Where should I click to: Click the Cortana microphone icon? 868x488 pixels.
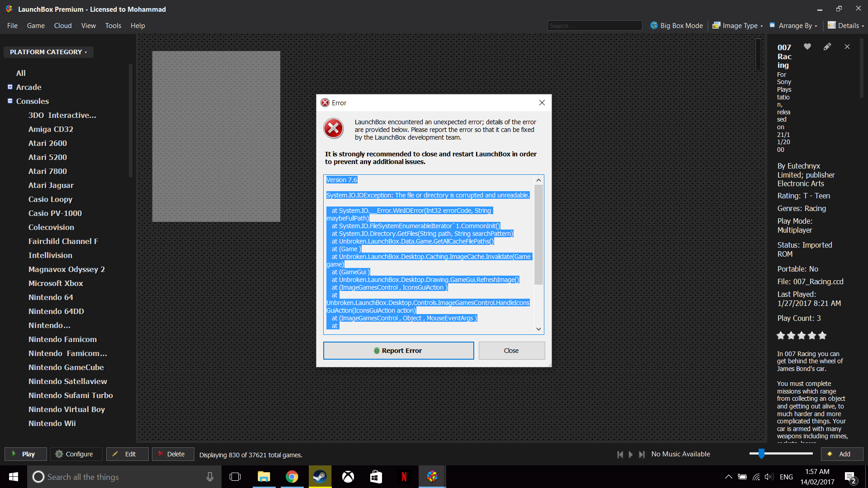210,477
